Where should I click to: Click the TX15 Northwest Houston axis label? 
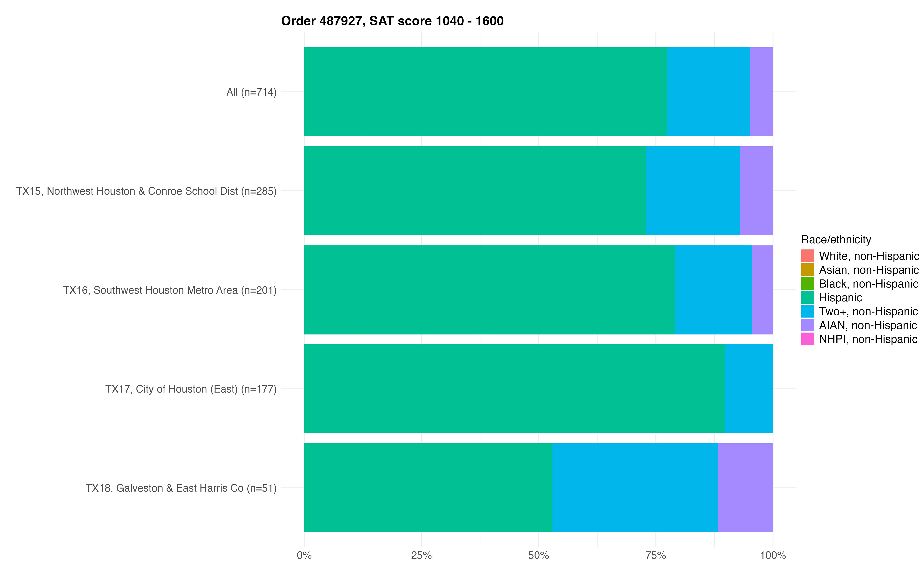pos(146,191)
